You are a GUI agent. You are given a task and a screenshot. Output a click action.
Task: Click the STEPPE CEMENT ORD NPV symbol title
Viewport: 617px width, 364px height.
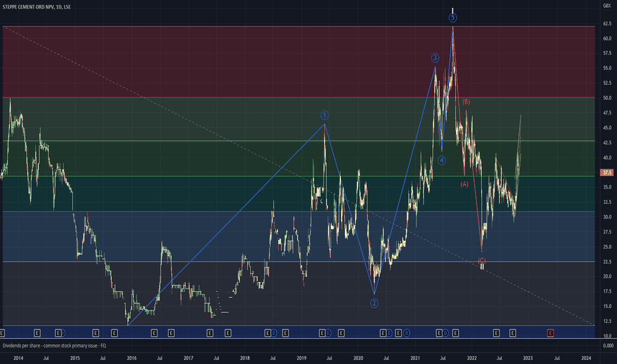[x=28, y=7]
